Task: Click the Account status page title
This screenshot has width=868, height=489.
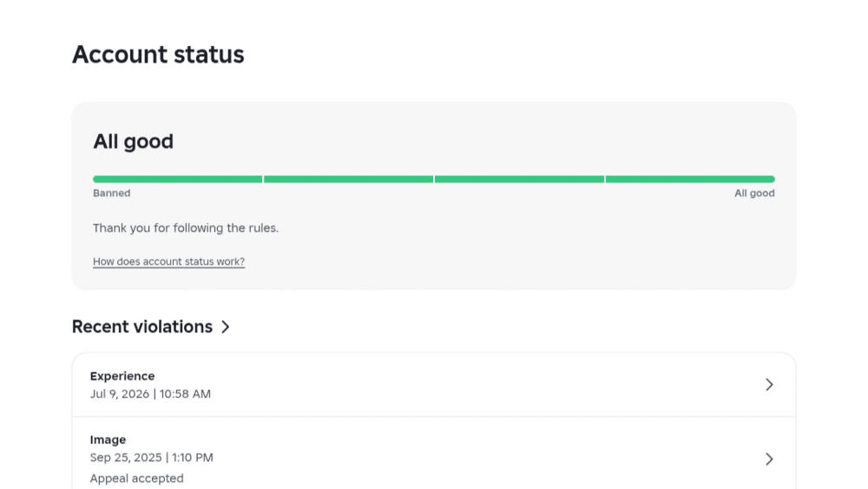Action: pyautogui.click(x=158, y=54)
